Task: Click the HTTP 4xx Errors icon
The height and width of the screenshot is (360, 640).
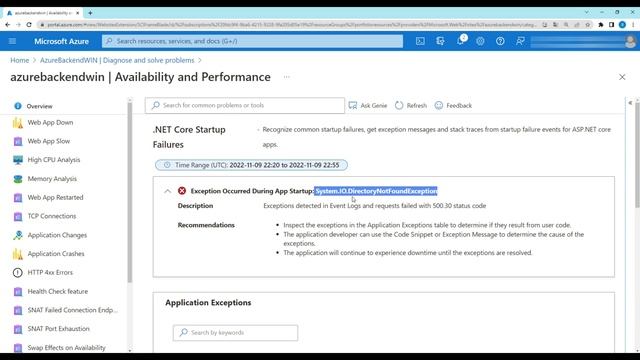Action: 18,273
